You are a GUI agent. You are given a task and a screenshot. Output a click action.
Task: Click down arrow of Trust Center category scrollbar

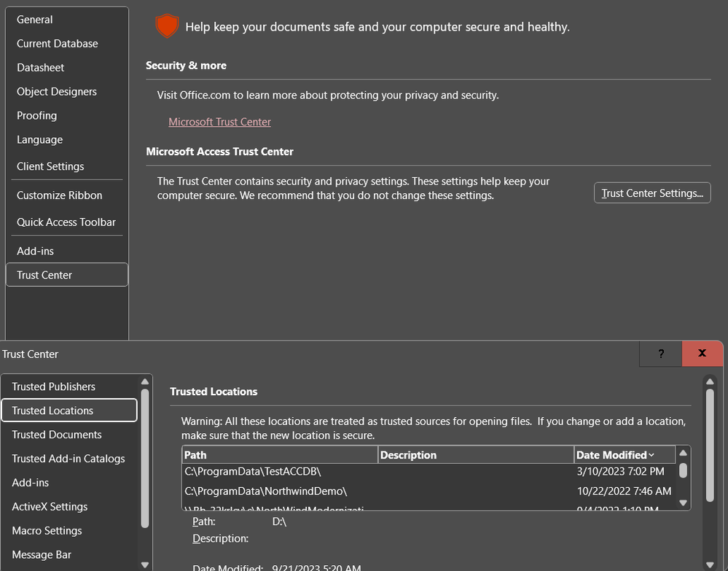click(145, 565)
